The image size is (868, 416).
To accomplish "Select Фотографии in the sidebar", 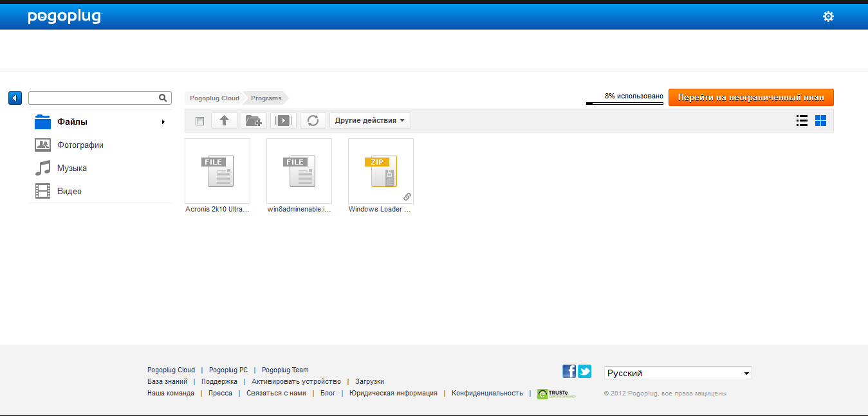I will [x=80, y=145].
